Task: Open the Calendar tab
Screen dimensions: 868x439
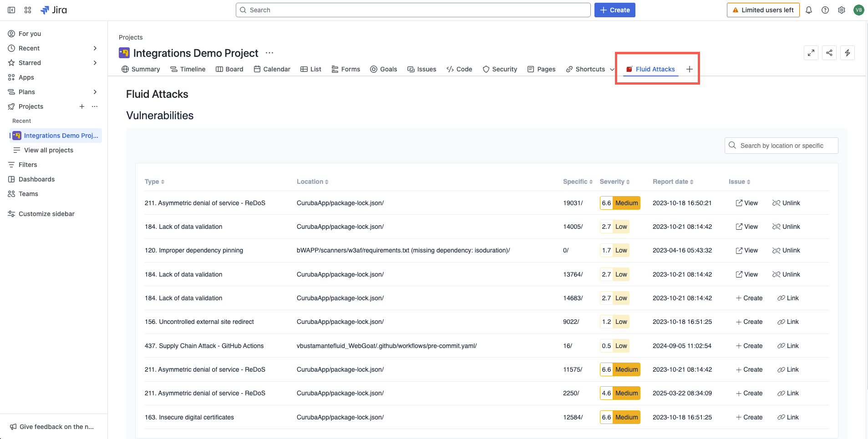Action: coord(272,69)
